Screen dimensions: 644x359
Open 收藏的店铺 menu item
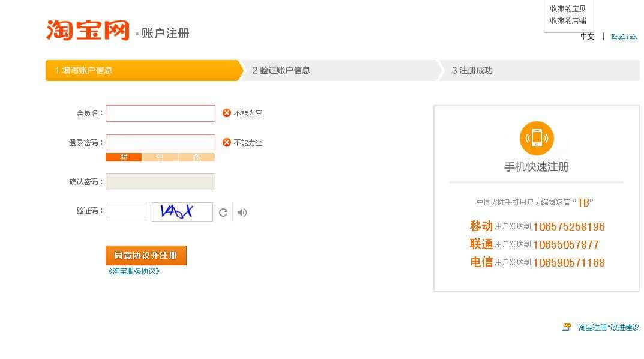[x=567, y=20]
